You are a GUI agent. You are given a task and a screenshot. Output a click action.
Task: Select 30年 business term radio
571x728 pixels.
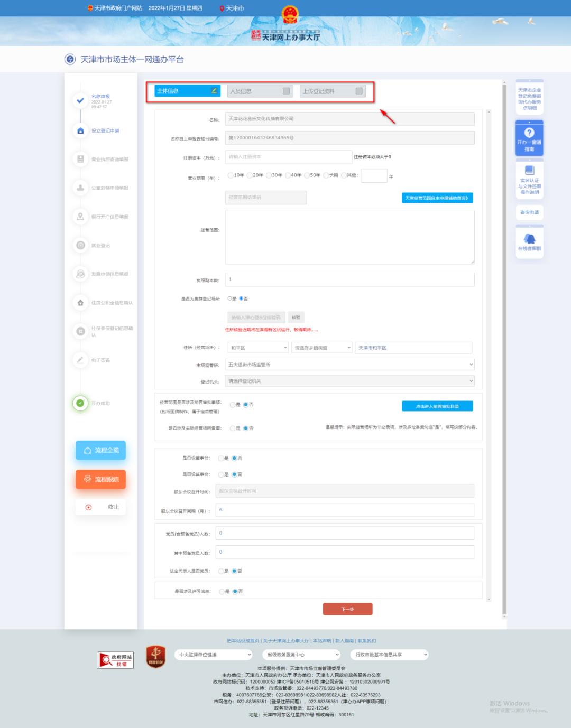pos(269,175)
